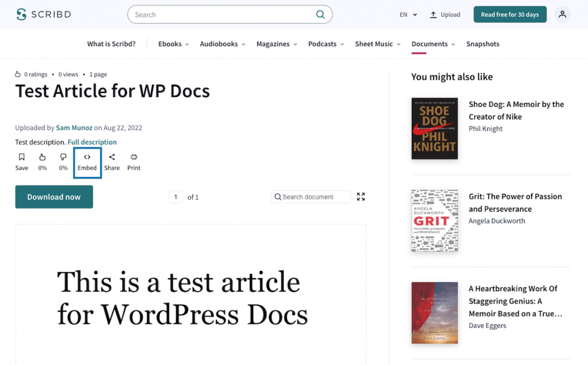
Task: Open the Embed code option
Action: pos(87,161)
